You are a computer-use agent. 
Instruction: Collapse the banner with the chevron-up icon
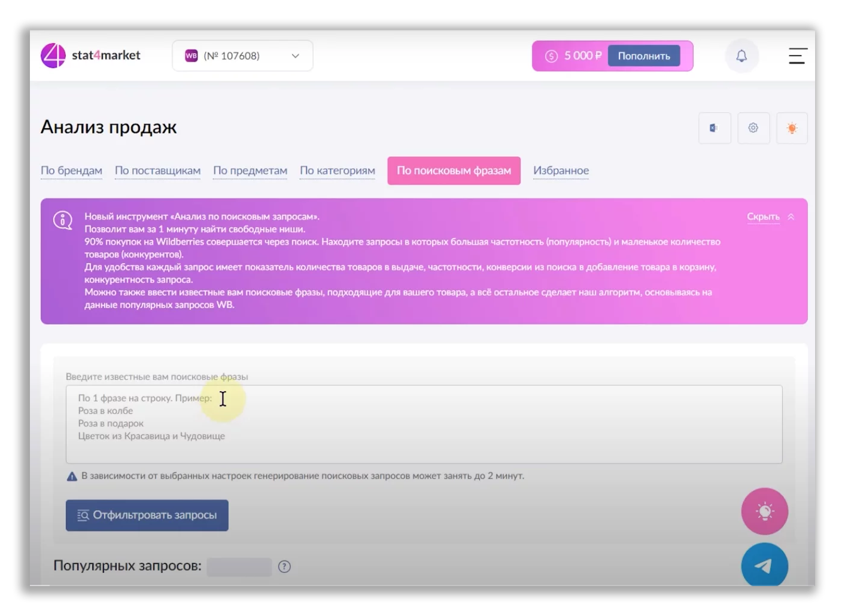tap(791, 216)
